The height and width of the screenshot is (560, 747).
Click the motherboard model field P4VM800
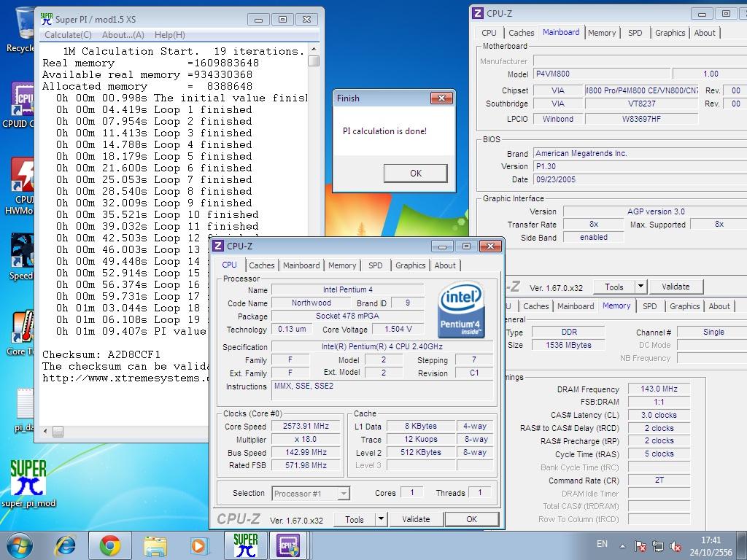point(602,74)
